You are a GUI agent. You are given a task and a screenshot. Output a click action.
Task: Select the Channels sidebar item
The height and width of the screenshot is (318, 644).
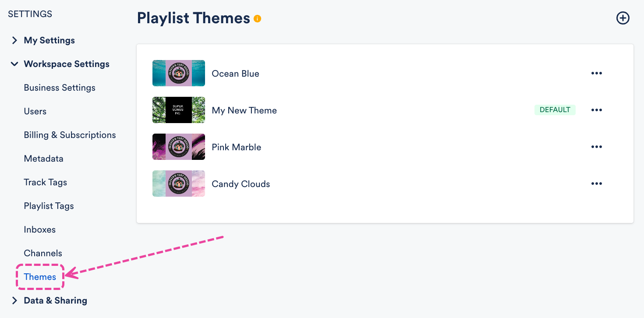pos(43,253)
